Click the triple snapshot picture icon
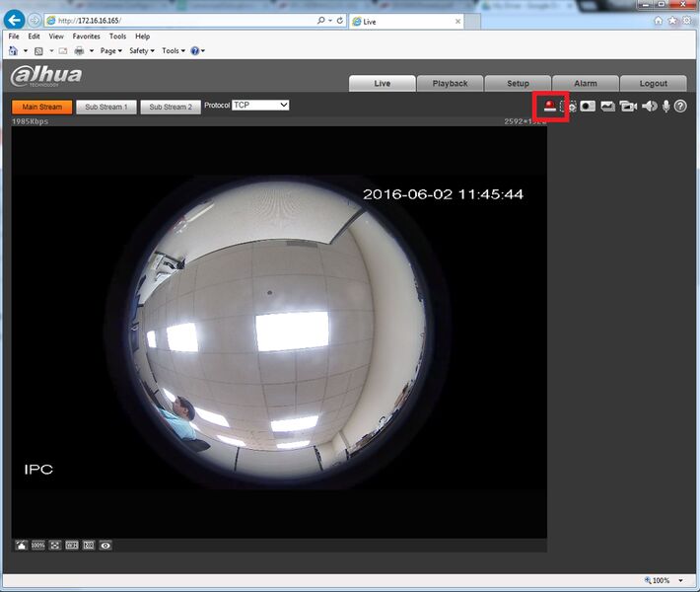700x592 pixels. (607, 107)
